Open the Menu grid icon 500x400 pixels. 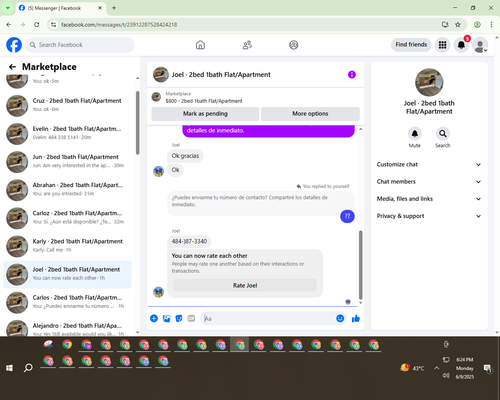click(442, 45)
